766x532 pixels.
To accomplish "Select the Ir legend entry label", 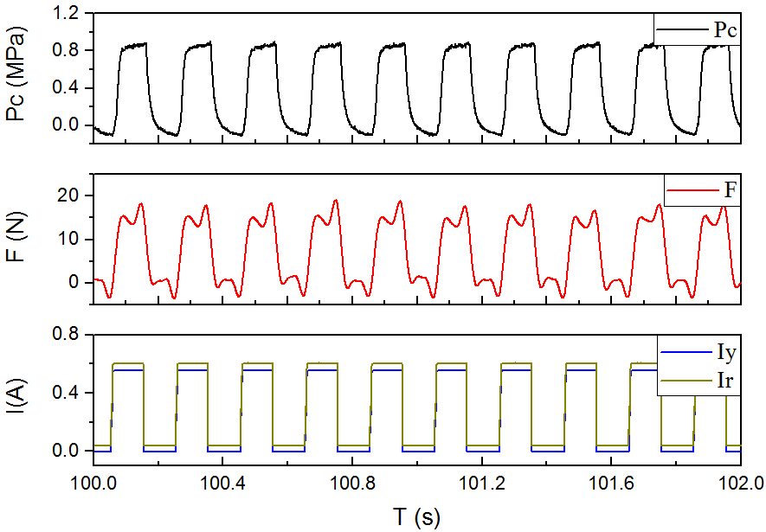I will coord(725,379).
